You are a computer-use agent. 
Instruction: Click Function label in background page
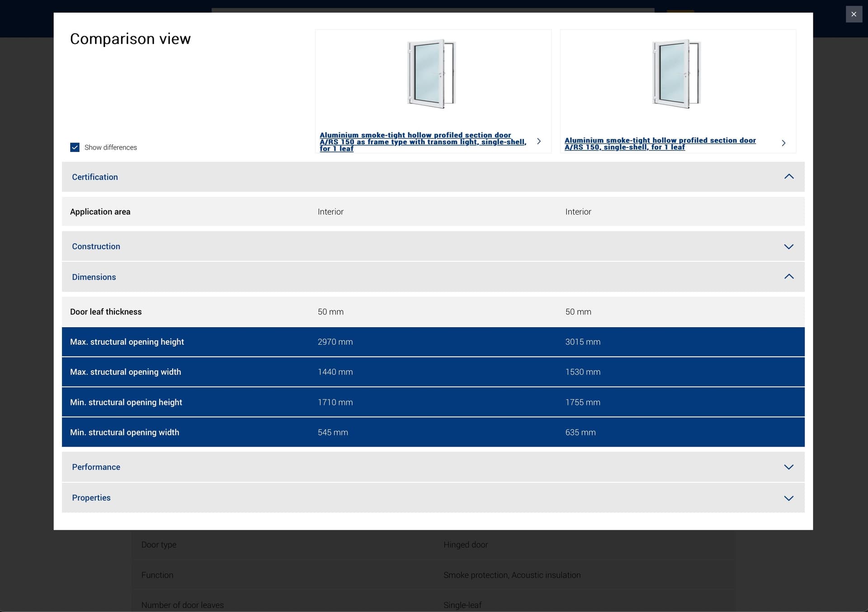point(157,575)
